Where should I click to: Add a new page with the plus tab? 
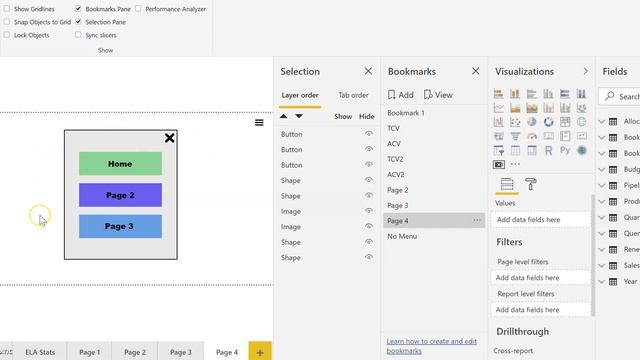(x=260, y=352)
